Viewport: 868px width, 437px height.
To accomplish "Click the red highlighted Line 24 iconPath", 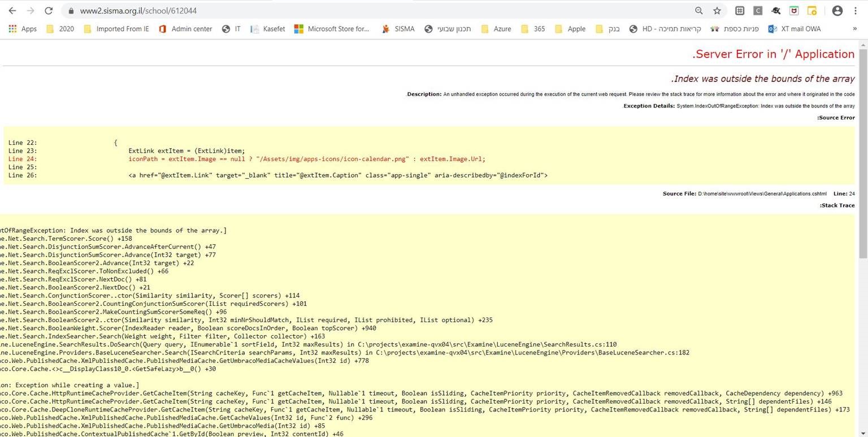I will [x=246, y=159].
